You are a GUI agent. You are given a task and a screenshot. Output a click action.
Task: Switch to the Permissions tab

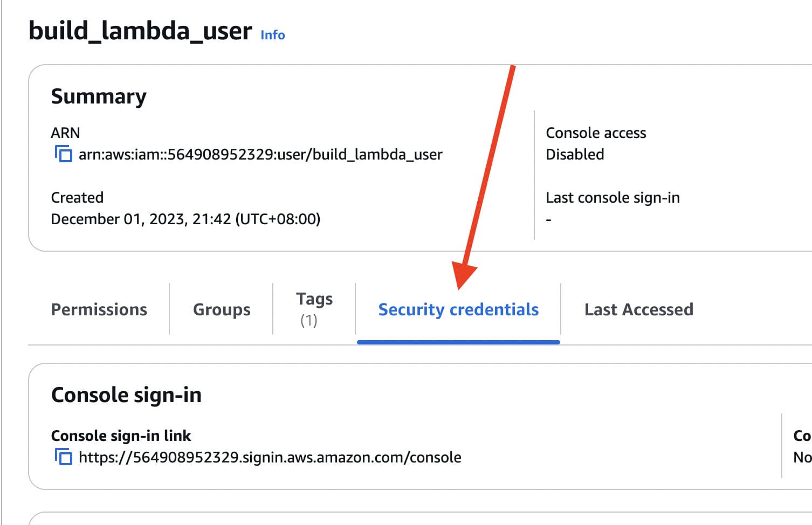click(99, 309)
